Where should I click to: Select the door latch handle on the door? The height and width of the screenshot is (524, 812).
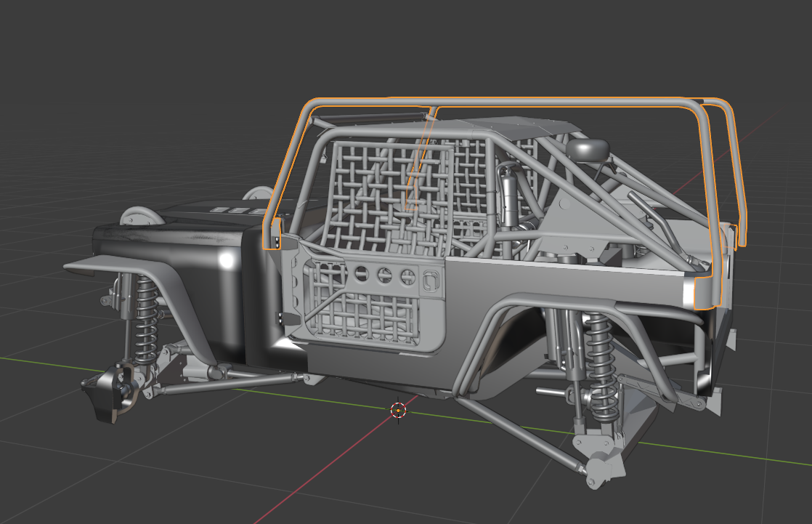[x=431, y=281]
